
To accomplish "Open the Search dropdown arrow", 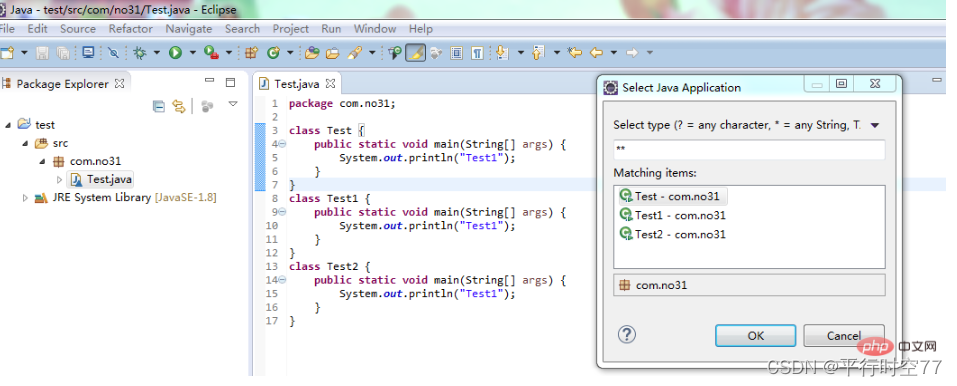I will (x=372, y=53).
